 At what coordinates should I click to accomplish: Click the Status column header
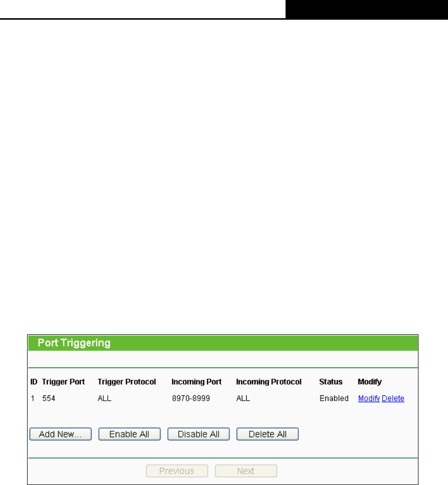[331, 382]
